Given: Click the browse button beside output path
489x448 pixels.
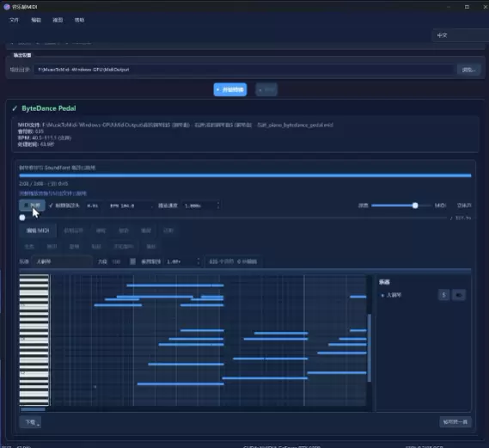Looking at the screenshot, I should [468, 70].
